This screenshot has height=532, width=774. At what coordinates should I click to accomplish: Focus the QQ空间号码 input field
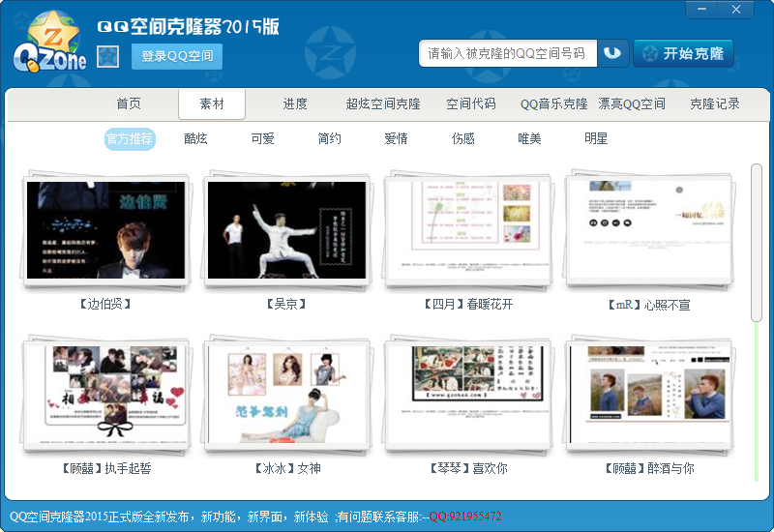(x=508, y=53)
